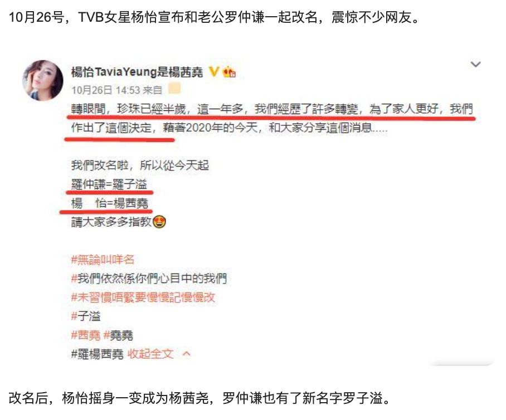Viewport: 506px width, 420px height.
Task: Click the crown membership badge icon
Action: (x=229, y=72)
